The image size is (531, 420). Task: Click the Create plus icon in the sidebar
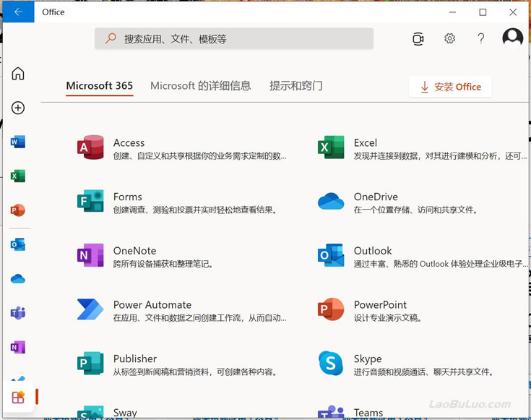tap(18, 108)
